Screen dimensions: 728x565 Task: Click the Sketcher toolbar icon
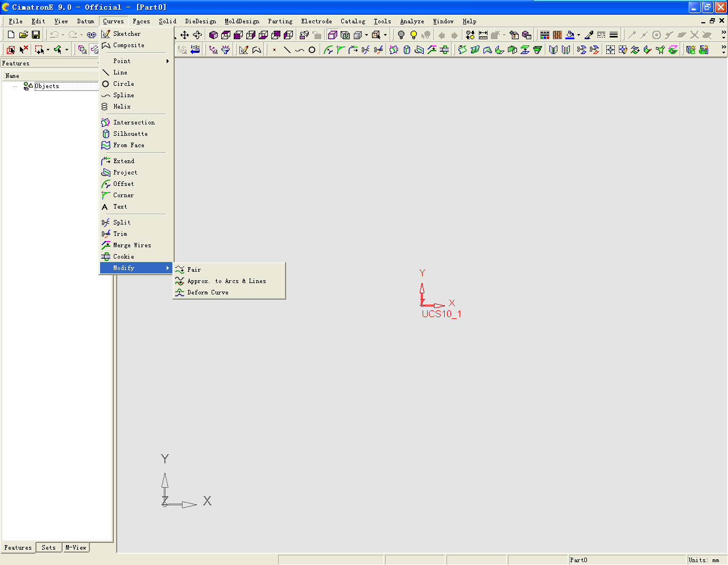[243, 50]
